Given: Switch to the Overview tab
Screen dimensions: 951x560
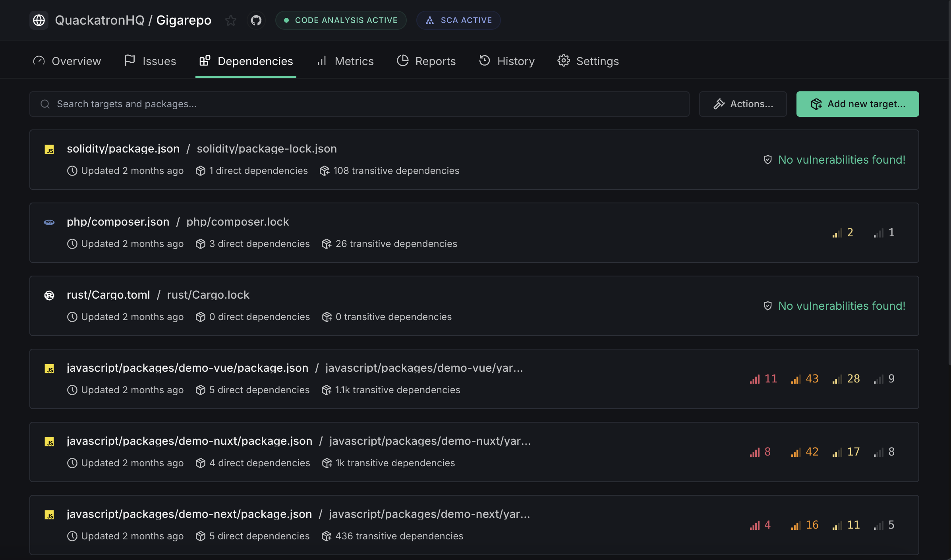Looking at the screenshot, I should [x=67, y=61].
